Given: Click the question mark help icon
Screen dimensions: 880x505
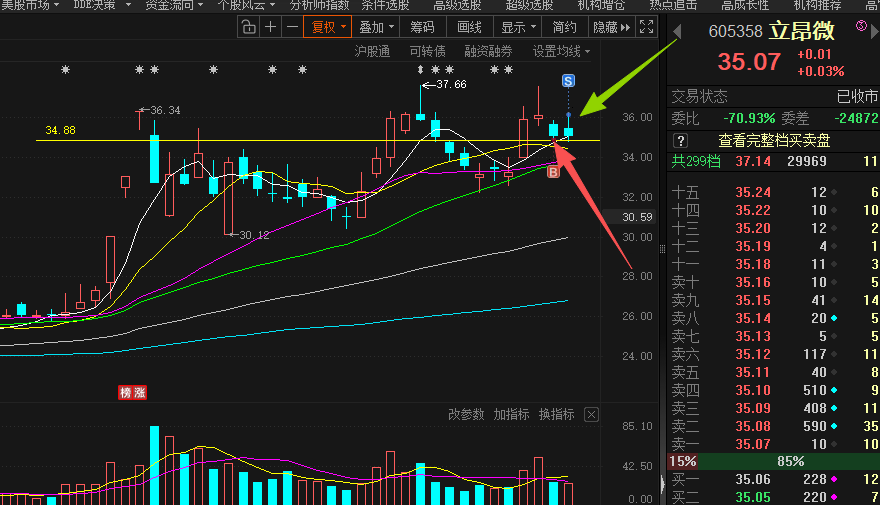Looking at the screenshot, I should tap(680, 140).
